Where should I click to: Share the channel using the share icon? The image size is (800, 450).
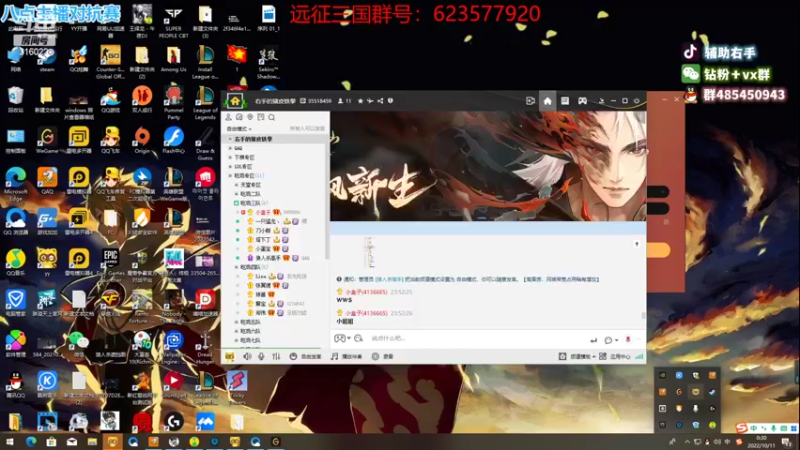click(380, 101)
